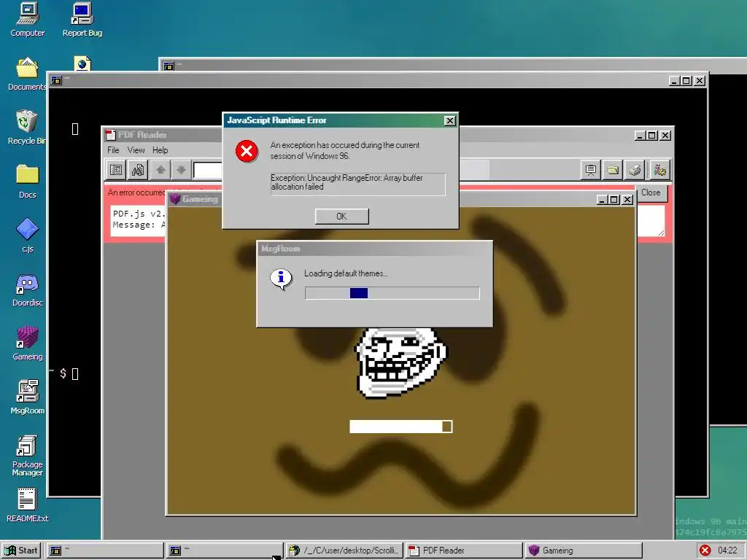The height and width of the screenshot is (560, 747).
Task: Click the Gameing white loading bar
Action: point(400,426)
